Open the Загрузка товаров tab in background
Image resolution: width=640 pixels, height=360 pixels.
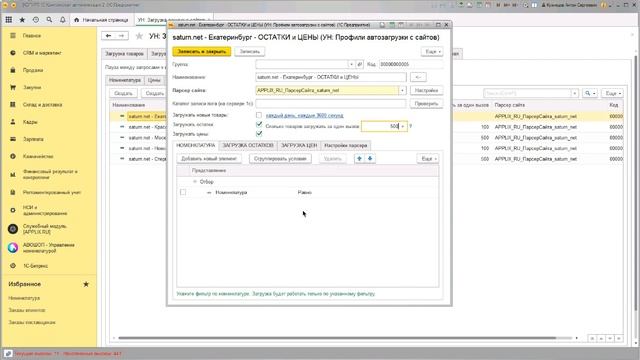(124, 53)
